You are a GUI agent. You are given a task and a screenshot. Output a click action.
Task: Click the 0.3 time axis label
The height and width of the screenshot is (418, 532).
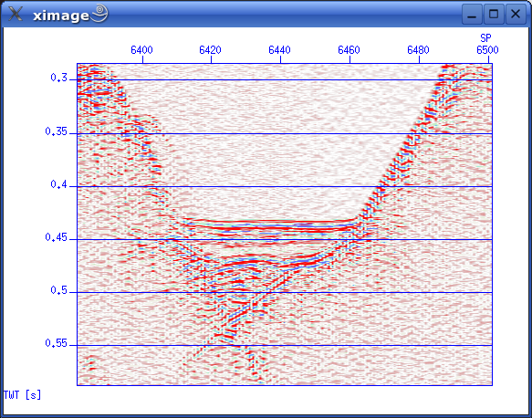pos(59,78)
